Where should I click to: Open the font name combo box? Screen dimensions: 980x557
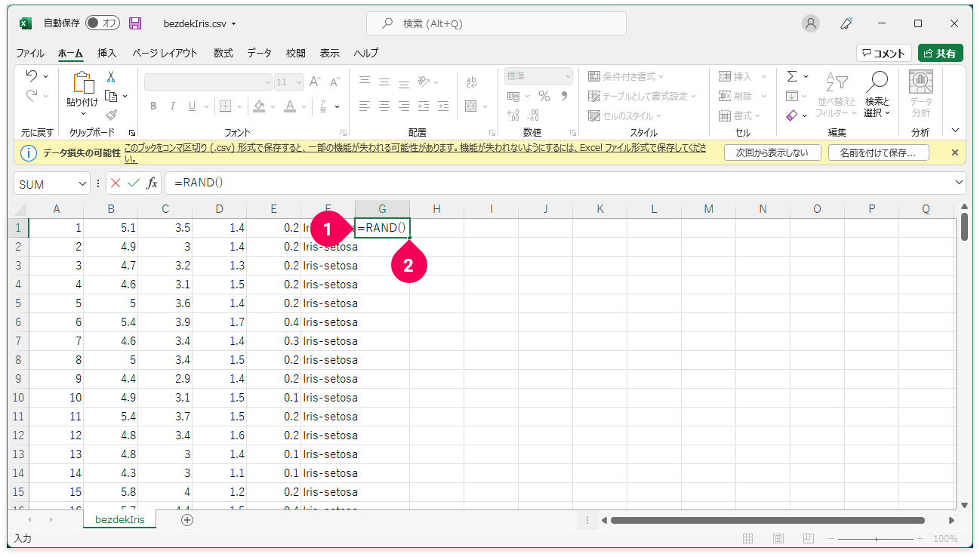tap(208, 82)
